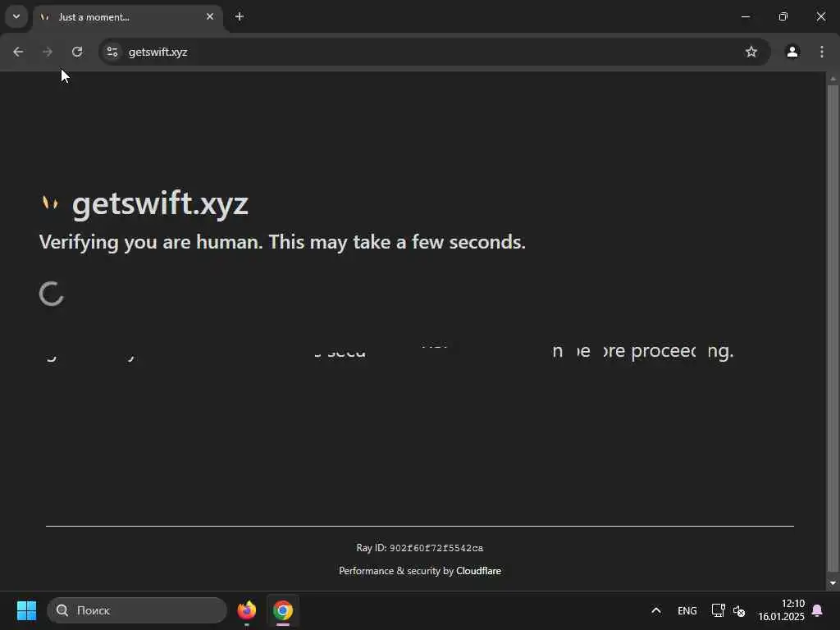Open Firefox from the taskbar
840x630 pixels.
pyautogui.click(x=246, y=610)
